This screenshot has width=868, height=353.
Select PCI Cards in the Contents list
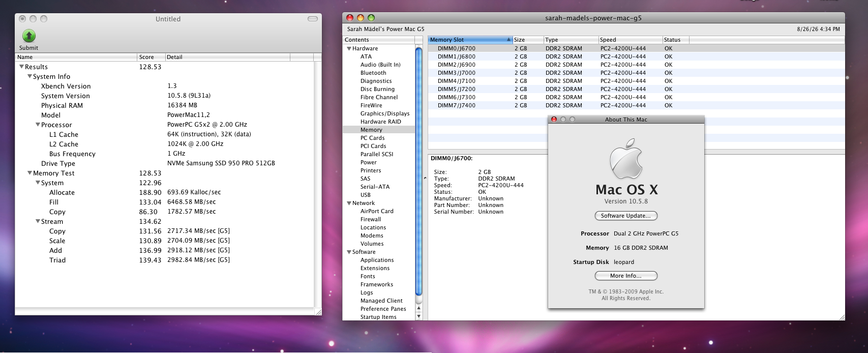pyautogui.click(x=373, y=146)
